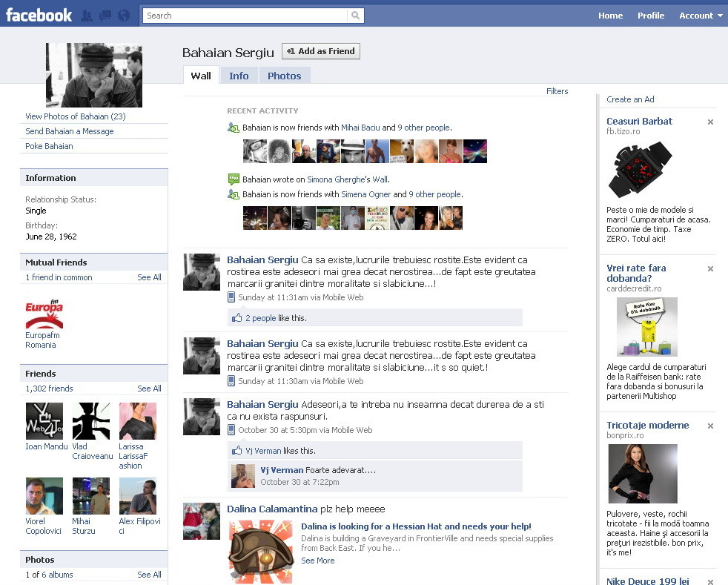Click the search magnifying glass icon
The width and height of the screenshot is (728, 585).
pos(357,15)
